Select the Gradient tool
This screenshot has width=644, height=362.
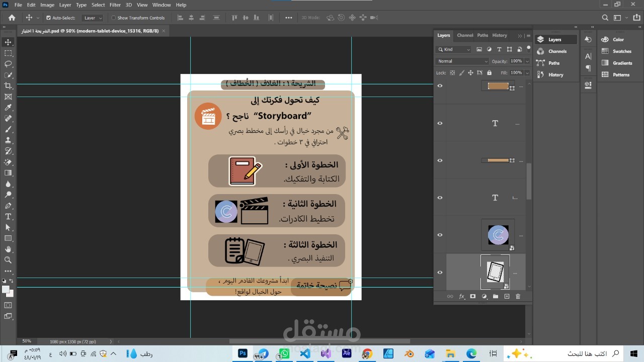[8, 173]
